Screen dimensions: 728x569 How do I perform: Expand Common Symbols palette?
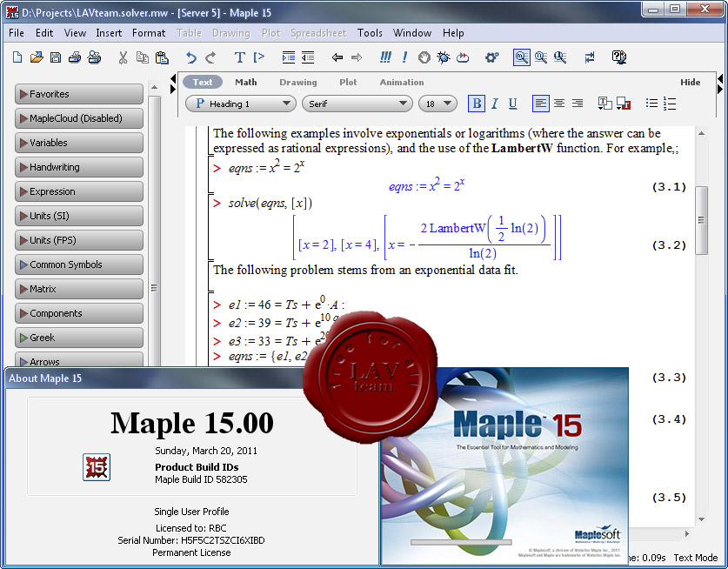pos(79,264)
